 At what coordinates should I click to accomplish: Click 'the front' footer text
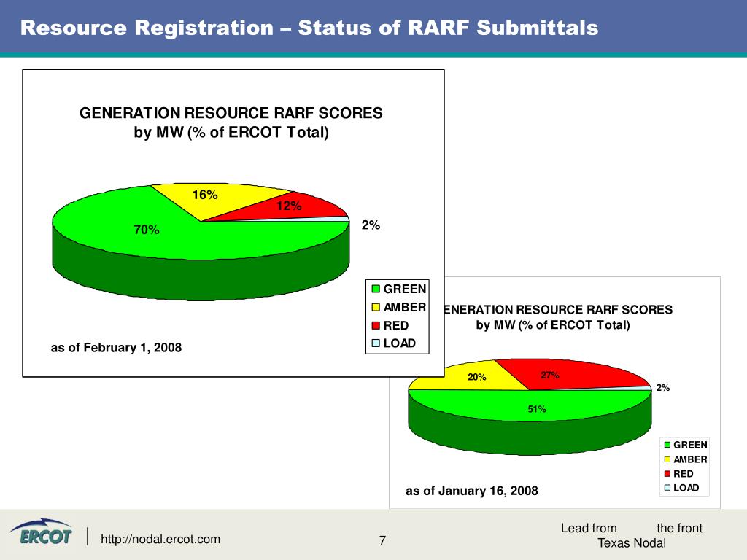tap(679, 528)
